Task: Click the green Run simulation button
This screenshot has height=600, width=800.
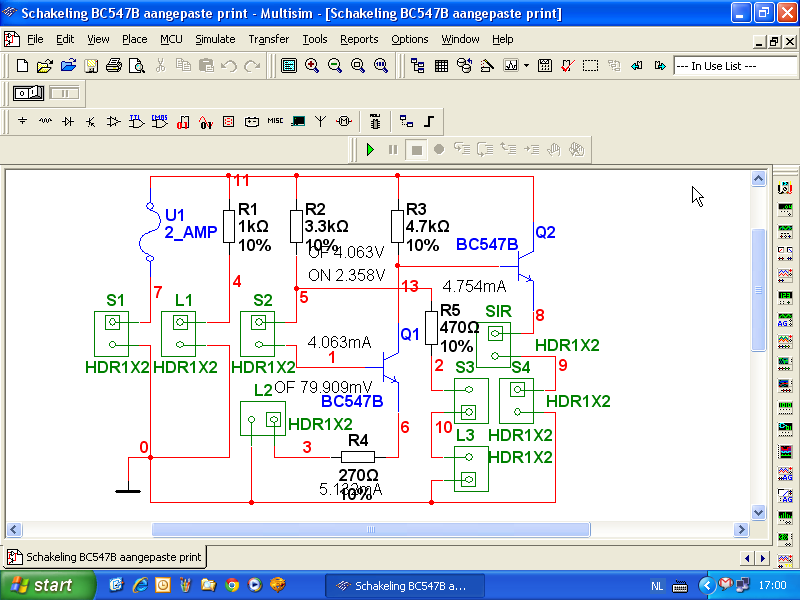Action: [x=370, y=149]
